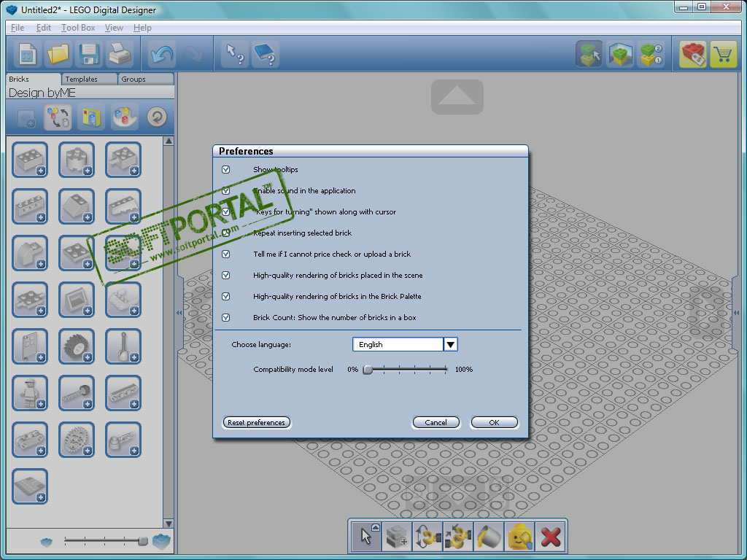Click the price check red brick icon

[x=693, y=54]
